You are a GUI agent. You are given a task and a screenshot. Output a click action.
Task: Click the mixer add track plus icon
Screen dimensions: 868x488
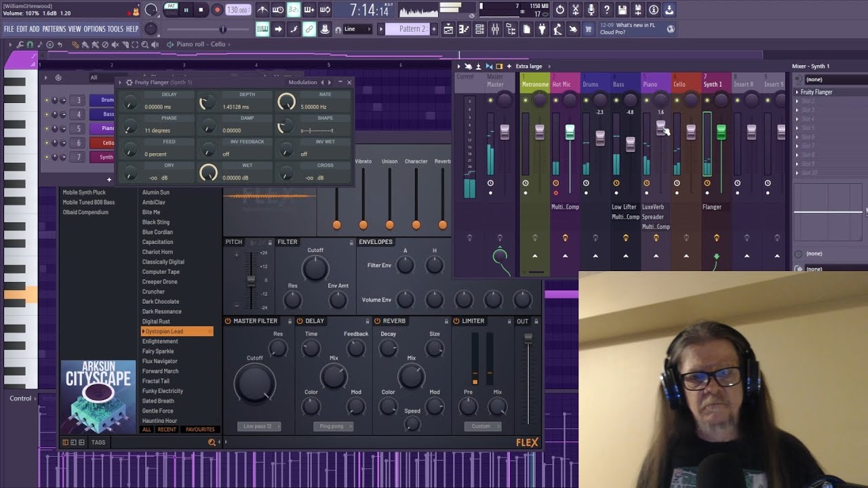(509, 66)
